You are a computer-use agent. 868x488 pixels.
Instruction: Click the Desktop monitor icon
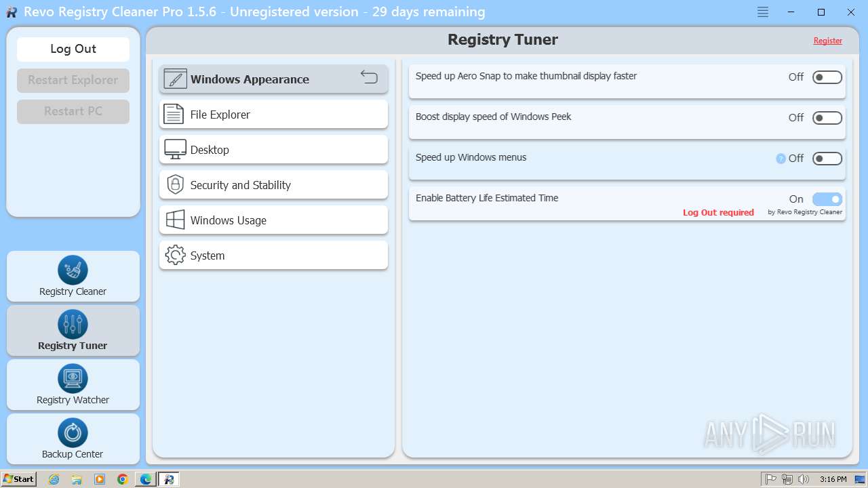[x=175, y=150]
